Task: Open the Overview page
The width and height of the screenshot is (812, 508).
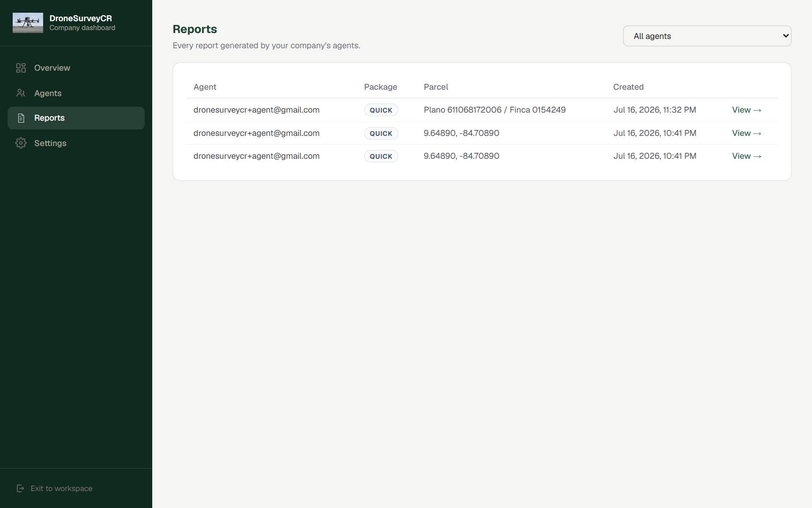Action: tap(76, 68)
